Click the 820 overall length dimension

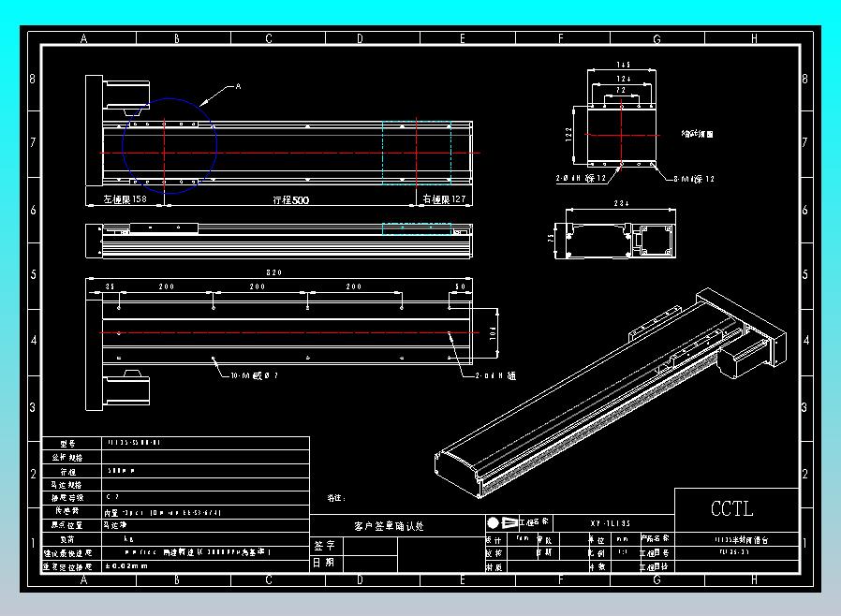pos(274,272)
